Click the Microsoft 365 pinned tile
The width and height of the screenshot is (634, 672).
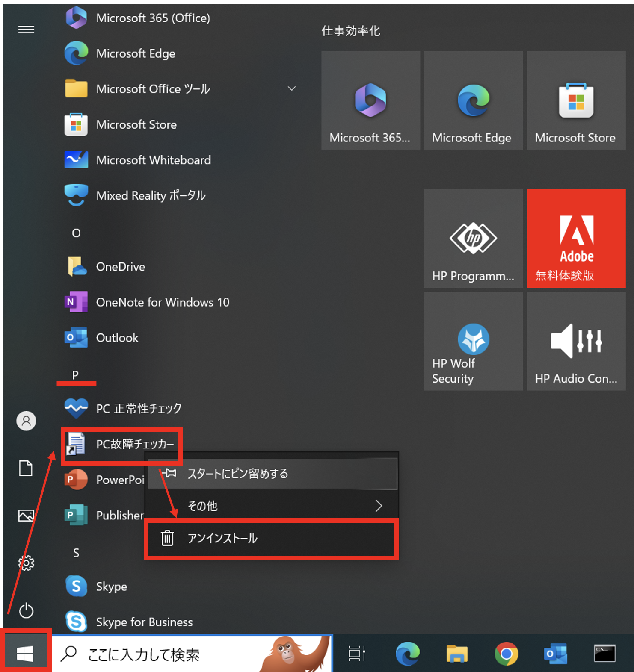tap(370, 100)
